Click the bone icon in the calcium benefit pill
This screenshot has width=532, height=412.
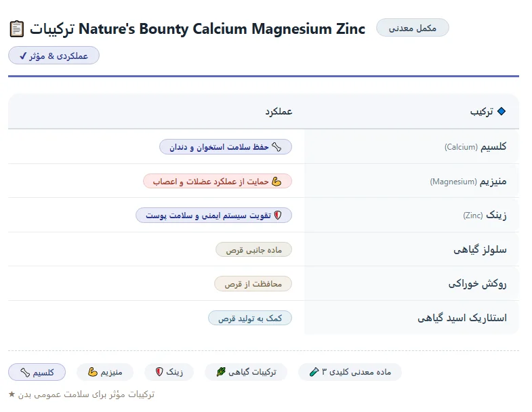pos(277,147)
